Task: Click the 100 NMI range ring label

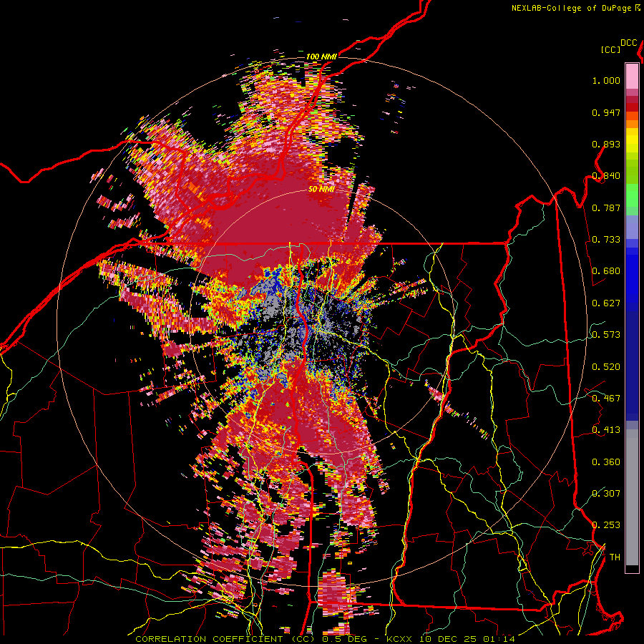Action: pyautogui.click(x=321, y=57)
